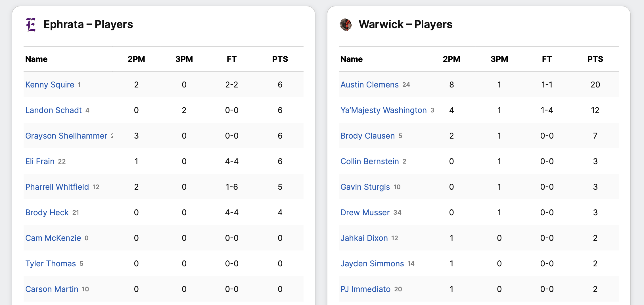Open Landon Schadt's player link
Image resolution: width=644 pixels, height=305 pixels.
[53, 110]
